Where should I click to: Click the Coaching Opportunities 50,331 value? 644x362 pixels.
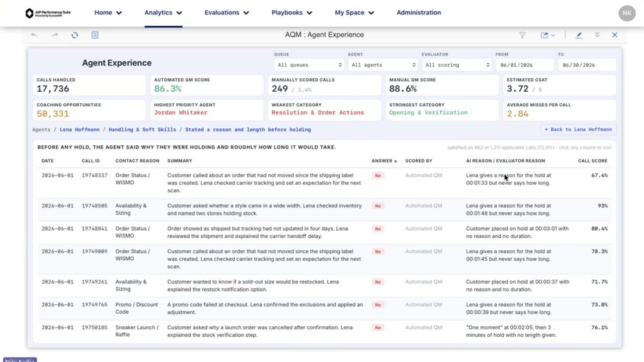[53, 114]
